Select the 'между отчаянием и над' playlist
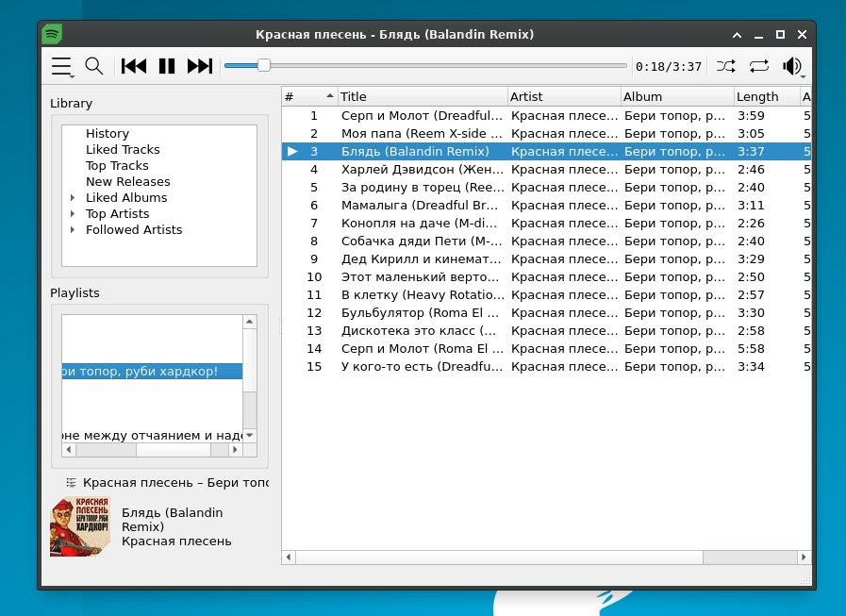Screen dimensions: 846x616 tap(152, 435)
